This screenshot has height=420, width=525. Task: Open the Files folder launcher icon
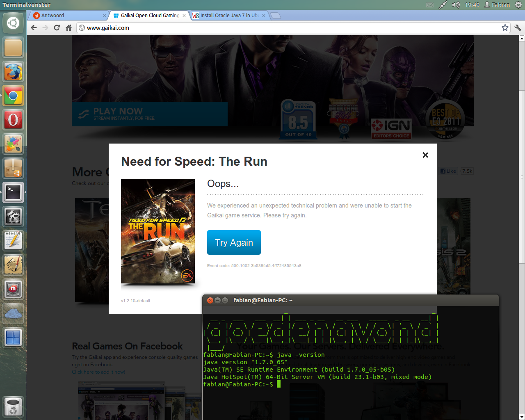tap(13, 48)
